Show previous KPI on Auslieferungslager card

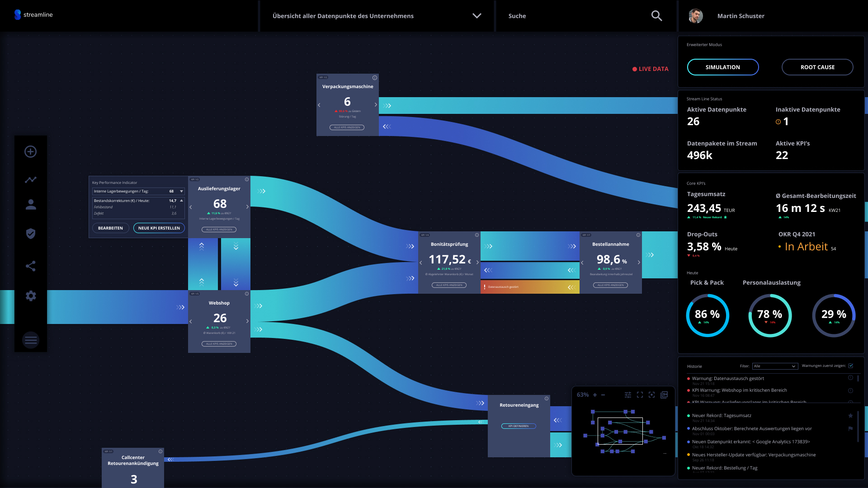[191, 207]
